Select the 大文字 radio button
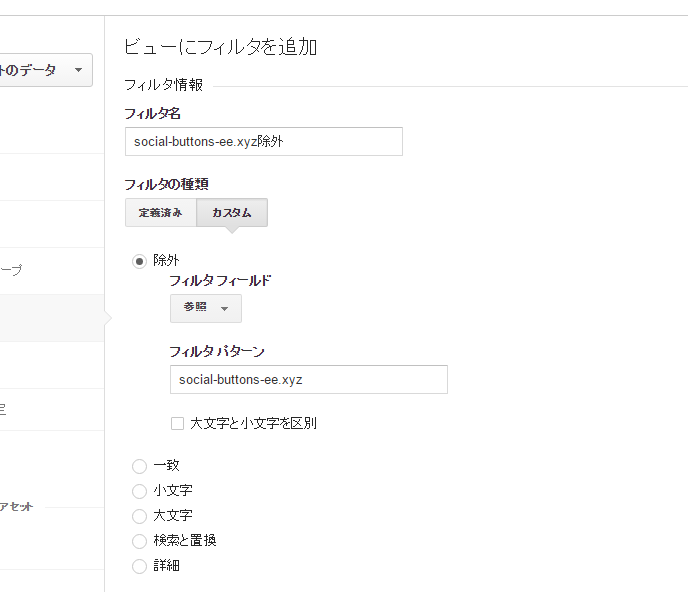The width and height of the screenshot is (688, 592). coord(139,516)
